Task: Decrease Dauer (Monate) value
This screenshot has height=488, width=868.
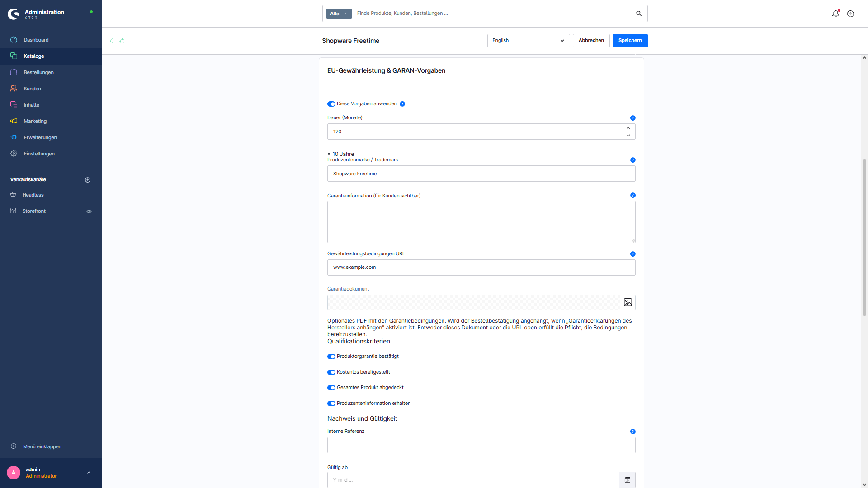Action: (628, 135)
